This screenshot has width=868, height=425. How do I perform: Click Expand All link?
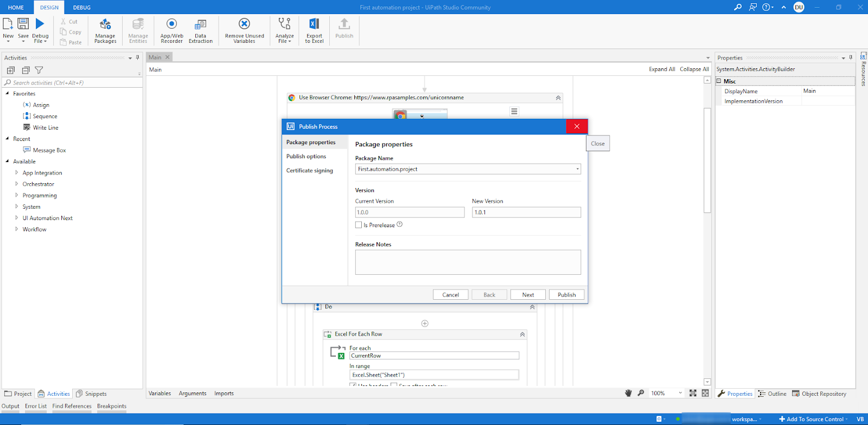click(662, 69)
